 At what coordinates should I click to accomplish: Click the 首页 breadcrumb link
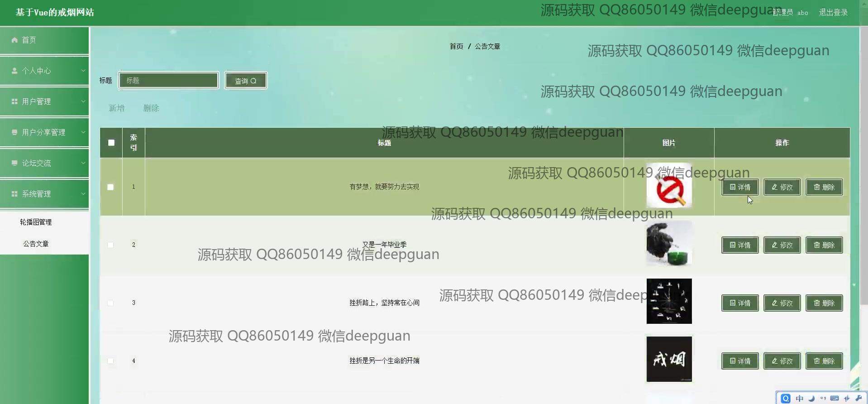pyautogui.click(x=456, y=47)
